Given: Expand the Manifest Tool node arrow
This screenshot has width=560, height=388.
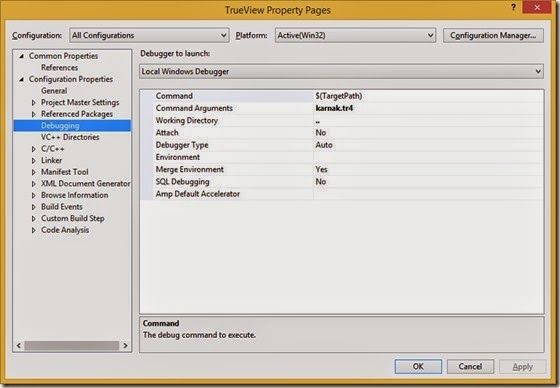Looking at the screenshot, I should [x=34, y=172].
